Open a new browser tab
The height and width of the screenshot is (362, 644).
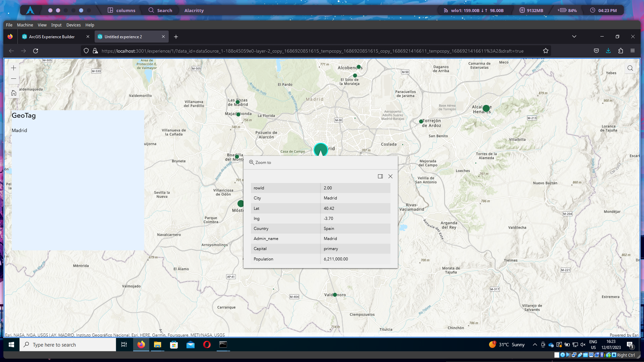176,37
